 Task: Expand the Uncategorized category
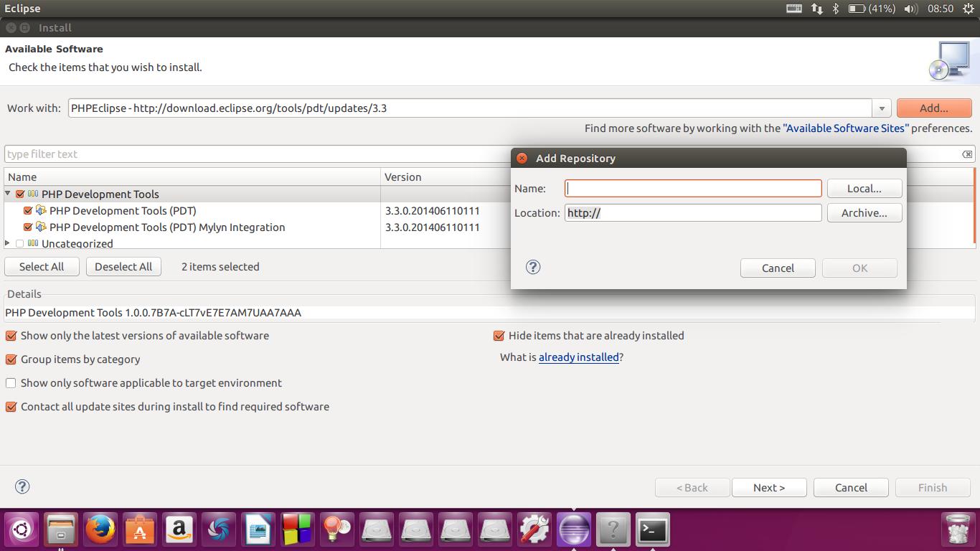tap(8, 243)
